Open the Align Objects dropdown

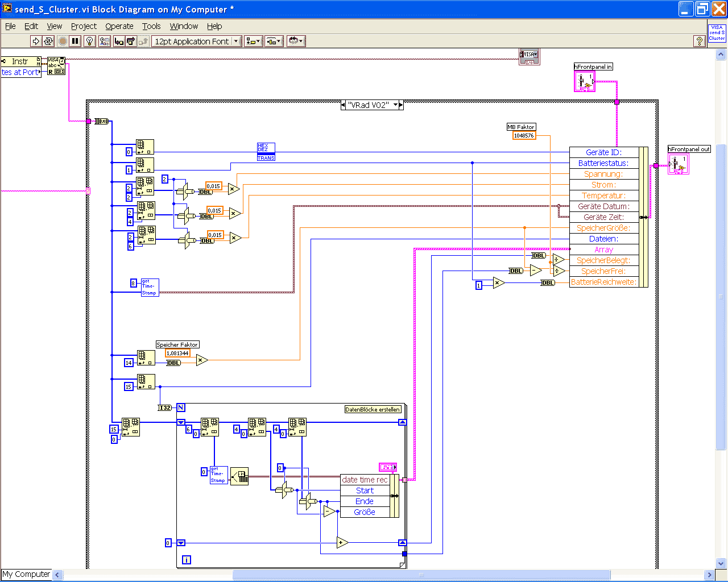coord(253,41)
